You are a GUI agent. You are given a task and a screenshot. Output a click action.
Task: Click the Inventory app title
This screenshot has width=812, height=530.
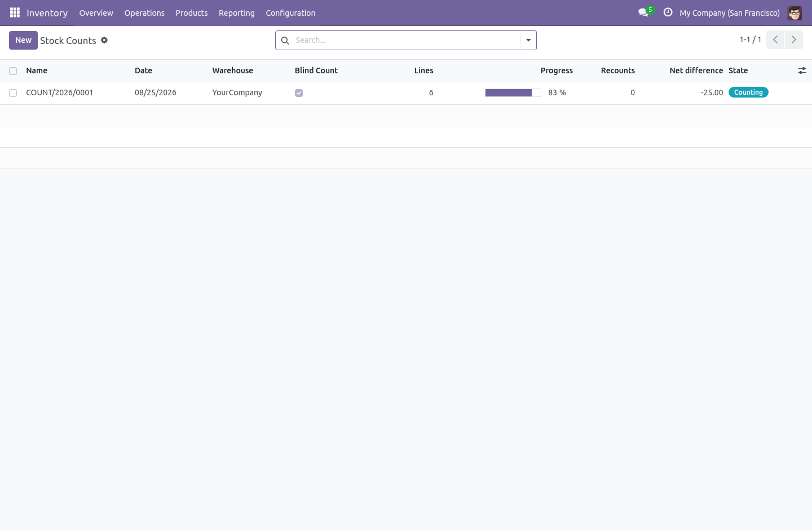pos(47,12)
